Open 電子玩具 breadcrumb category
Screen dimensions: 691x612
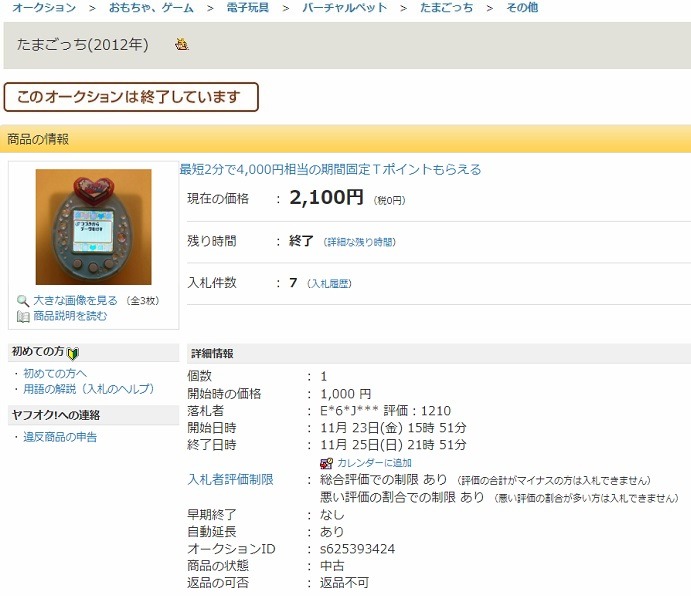[x=248, y=7]
